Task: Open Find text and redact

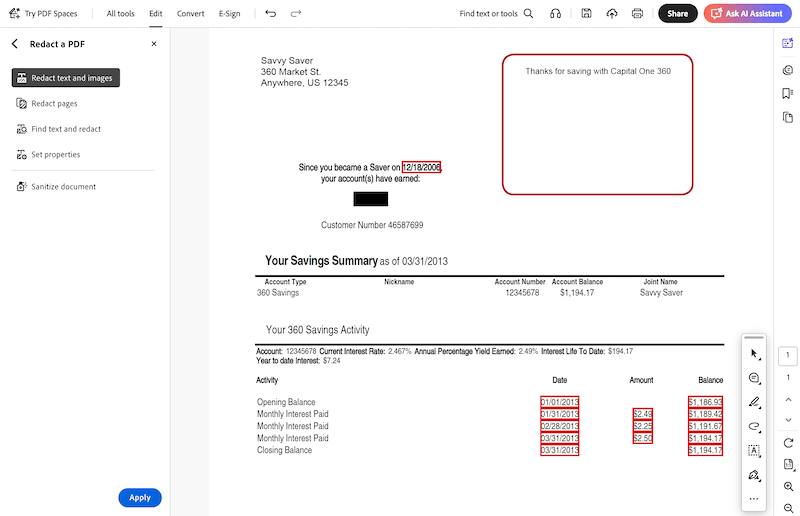Action: (x=59, y=129)
